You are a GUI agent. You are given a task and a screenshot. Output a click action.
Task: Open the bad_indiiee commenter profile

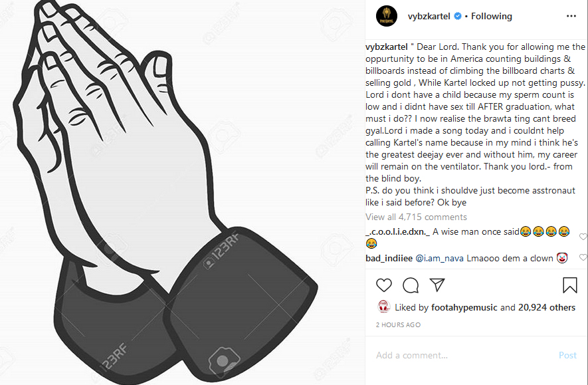389,258
